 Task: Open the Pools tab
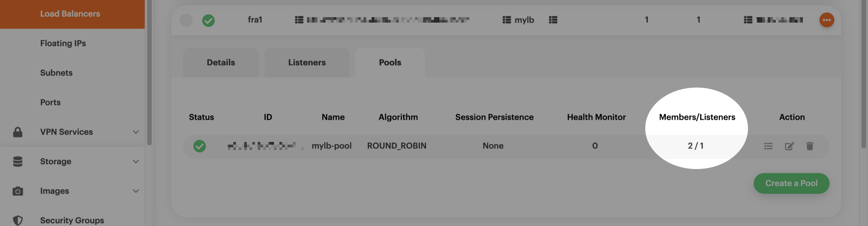pos(390,62)
